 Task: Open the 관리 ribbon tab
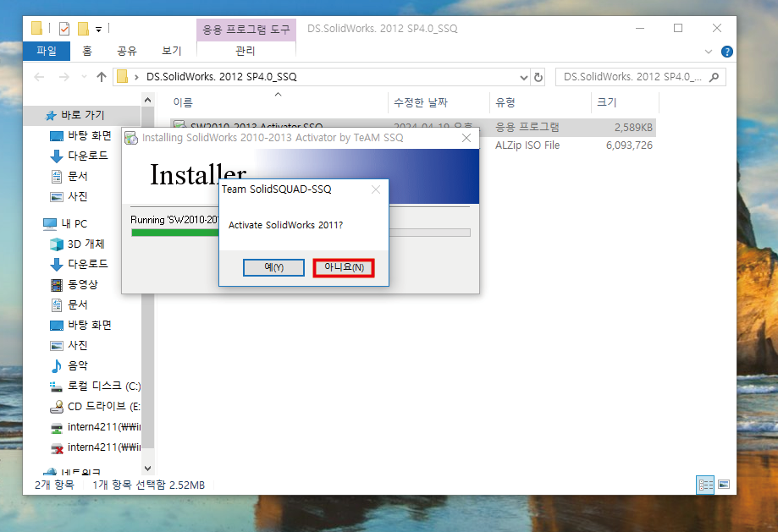click(x=246, y=51)
